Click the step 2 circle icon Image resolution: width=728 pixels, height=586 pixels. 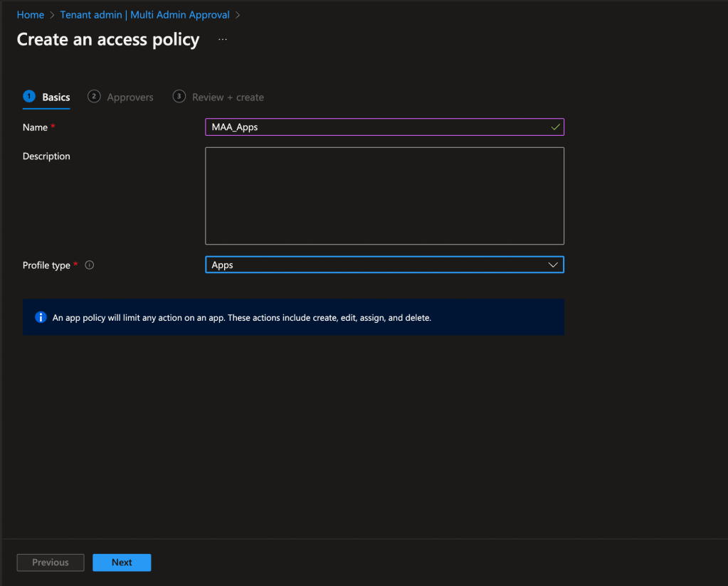click(x=94, y=97)
